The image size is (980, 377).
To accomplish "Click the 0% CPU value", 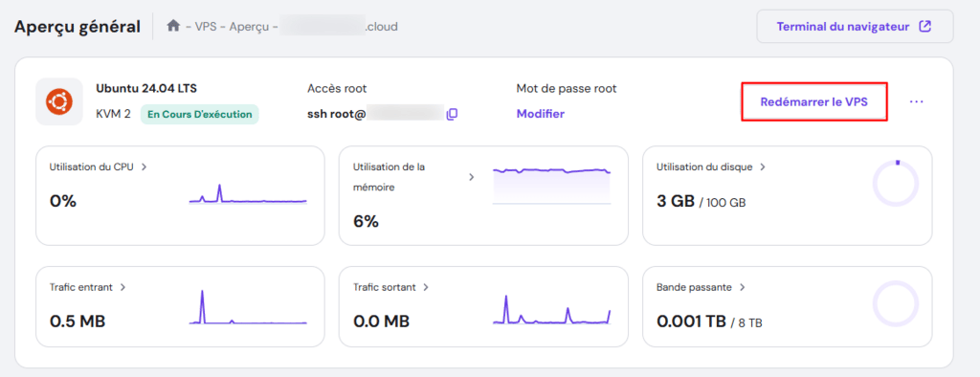I will coord(62,201).
